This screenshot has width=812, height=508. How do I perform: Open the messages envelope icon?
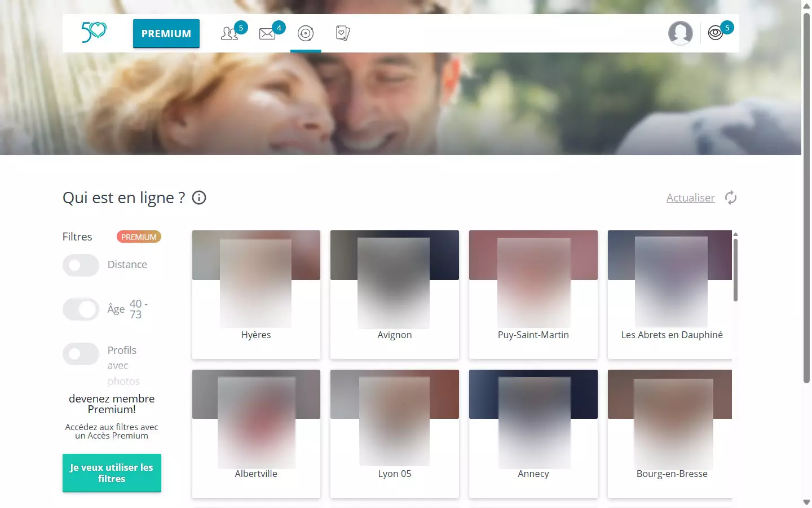[x=267, y=34]
